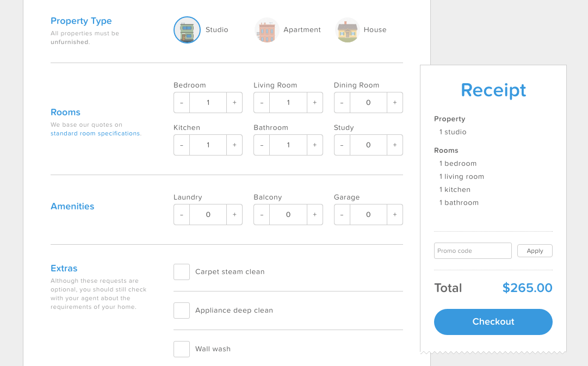Decrease Living Room count with minus

tap(262, 103)
